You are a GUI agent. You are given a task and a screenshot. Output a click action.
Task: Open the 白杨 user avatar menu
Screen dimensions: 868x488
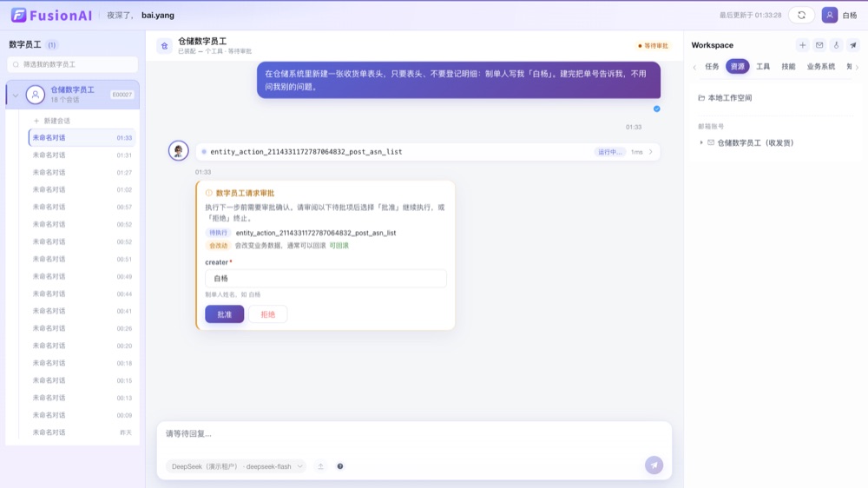point(829,15)
